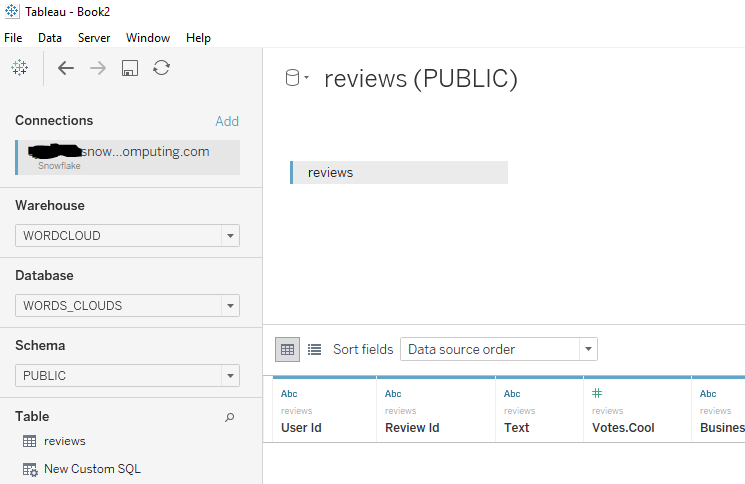
Task: Click the reviews (PUBLIC) data source title
Action: 420,78
